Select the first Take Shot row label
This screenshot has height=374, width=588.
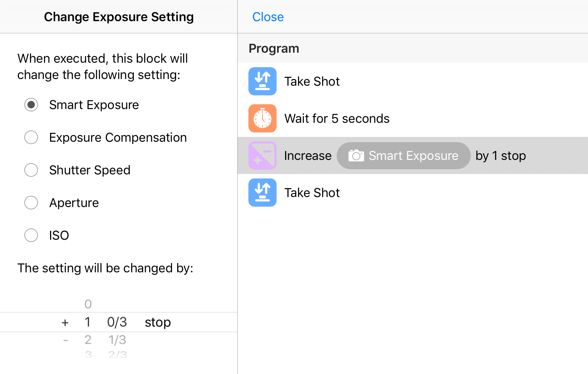click(x=312, y=81)
